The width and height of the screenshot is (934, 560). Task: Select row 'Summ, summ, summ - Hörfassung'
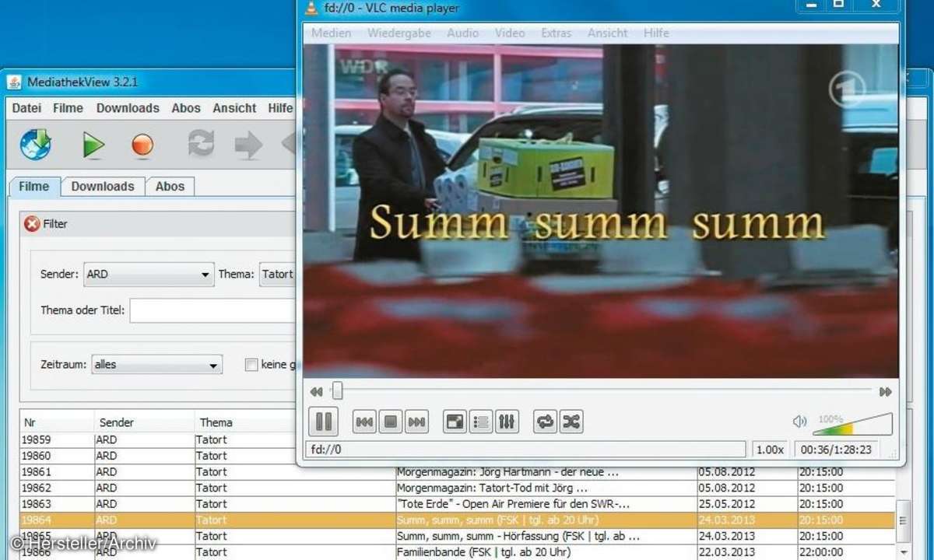(457, 536)
